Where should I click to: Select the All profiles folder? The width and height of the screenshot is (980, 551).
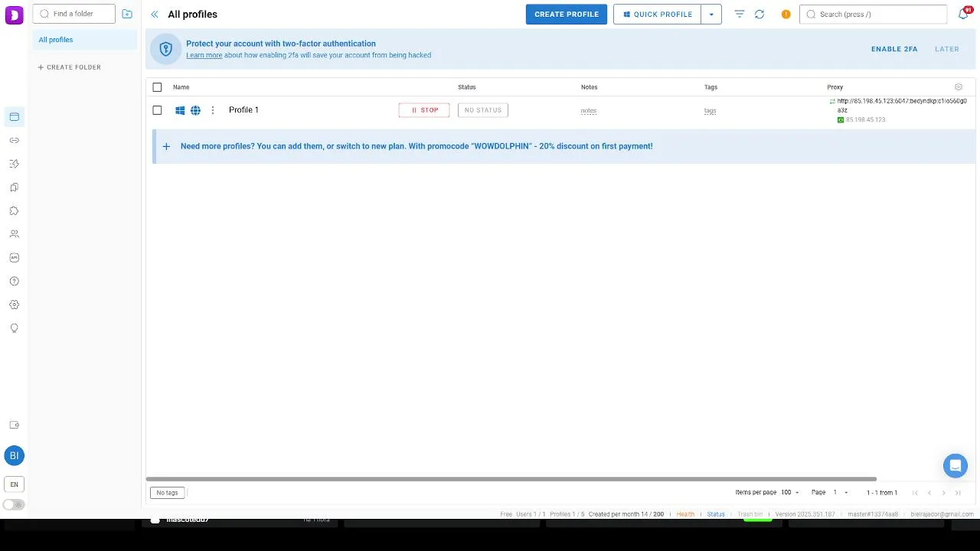pyautogui.click(x=84, y=40)
